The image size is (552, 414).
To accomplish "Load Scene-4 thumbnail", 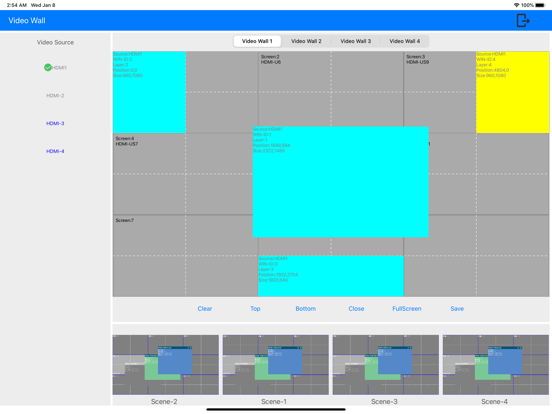I will point(496,365).
